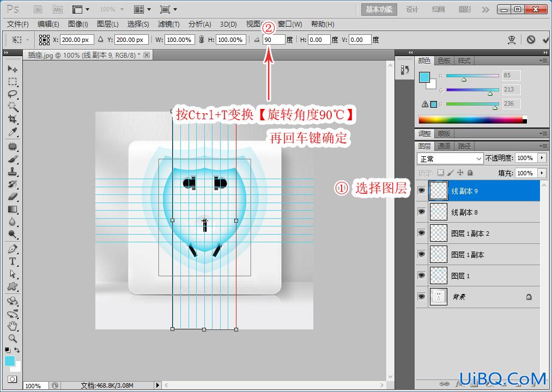The width and height of the screenshot is (552, 392).
Task: Hide the 线副本 8 layer
Action: tap(421, 212)
